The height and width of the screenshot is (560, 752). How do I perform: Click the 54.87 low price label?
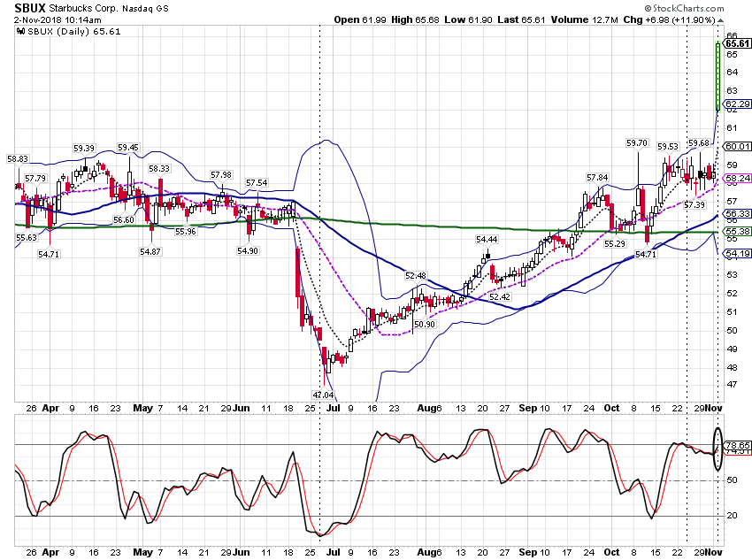(x=150, y=251)
